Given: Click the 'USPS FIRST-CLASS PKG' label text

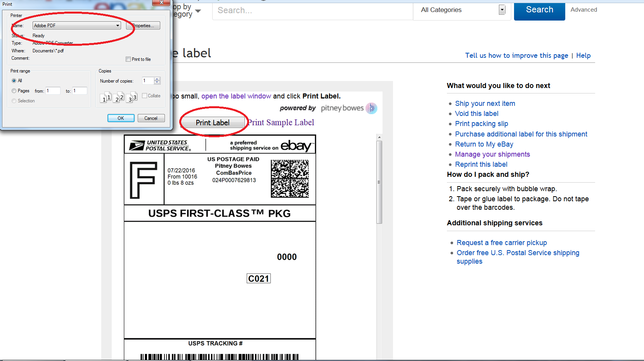Looking at the screenshot, I should click(220, 214).
